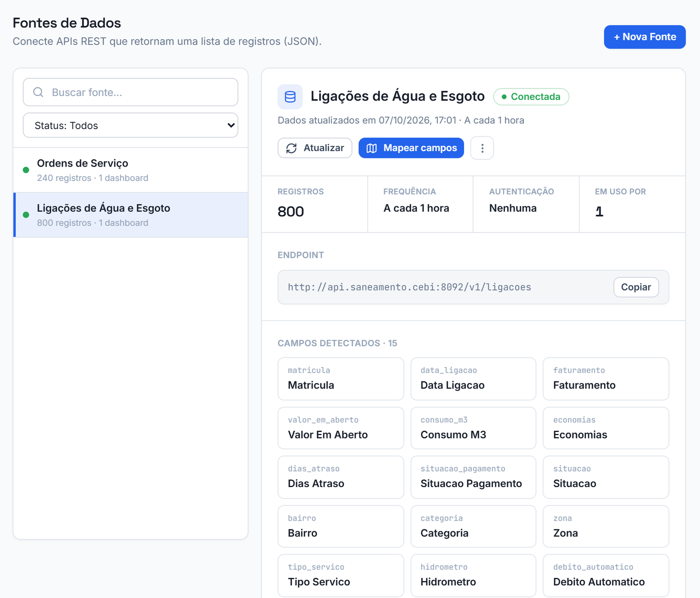Copy the endpoint URL with Copiar
Viewport: 700px width, 598px height.
(x=636, y=287)
